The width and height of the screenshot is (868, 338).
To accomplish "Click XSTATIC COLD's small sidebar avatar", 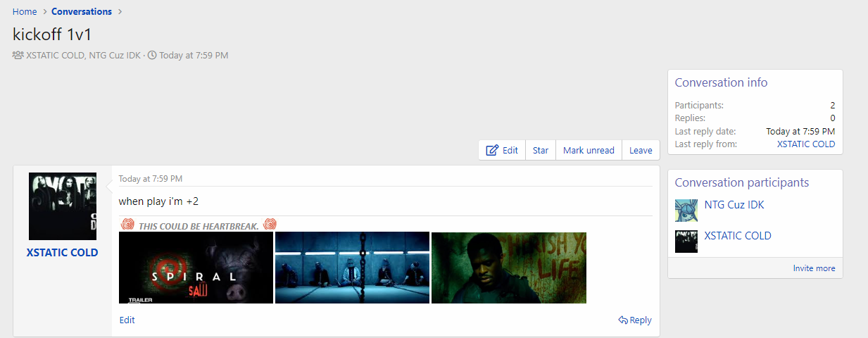I will tap(686, 241).
